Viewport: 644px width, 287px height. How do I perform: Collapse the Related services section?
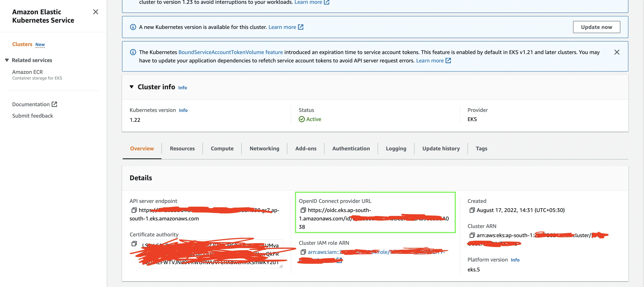point(7,60)
